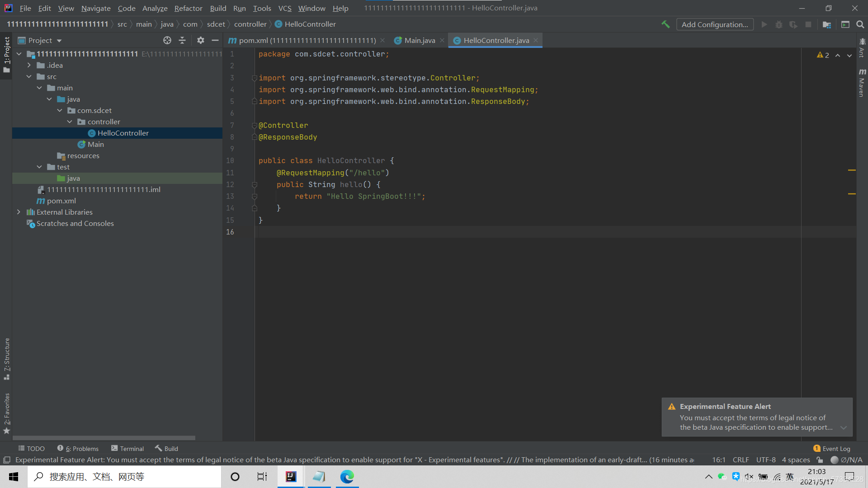Click Run with Coverage icon
The width and height of the screenshot is (868, 488).
point(793,24)
